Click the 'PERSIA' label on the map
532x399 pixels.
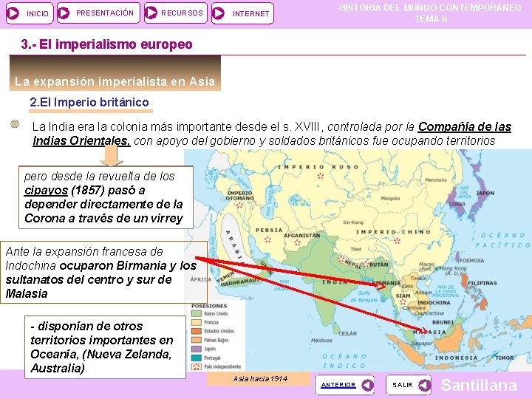point(269,230)
